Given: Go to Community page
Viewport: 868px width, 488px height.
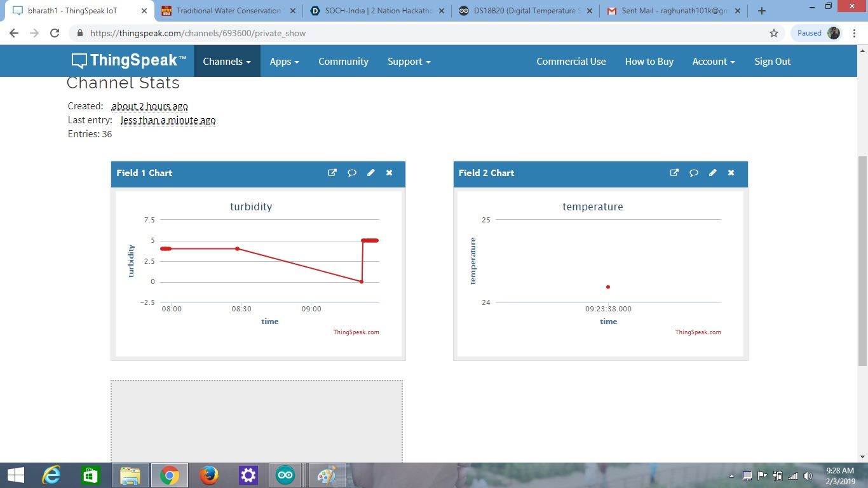Looking at the screenshot, I should point(343,62).
